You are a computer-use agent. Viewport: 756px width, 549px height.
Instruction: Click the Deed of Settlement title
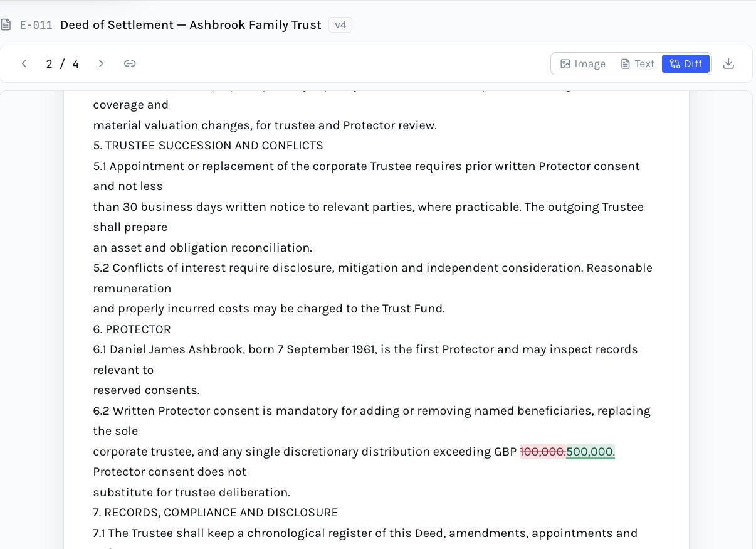(x=191, y=25)
